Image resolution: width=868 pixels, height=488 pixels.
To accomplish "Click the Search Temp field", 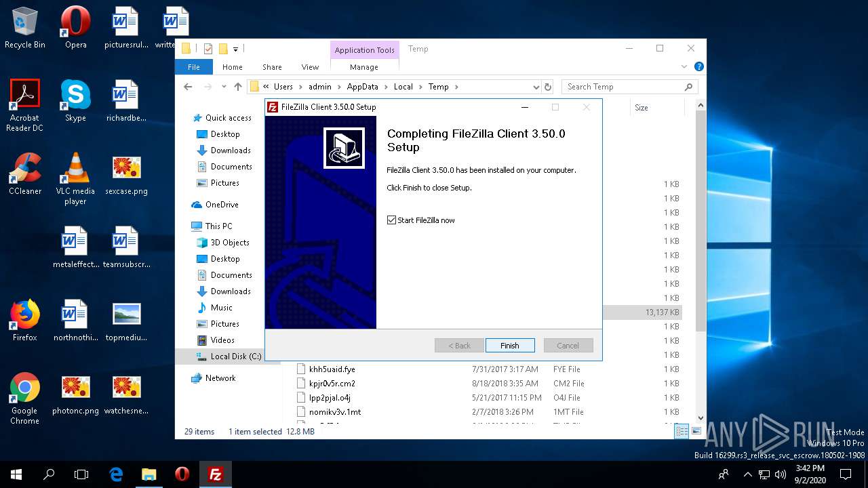I will 629,87.
